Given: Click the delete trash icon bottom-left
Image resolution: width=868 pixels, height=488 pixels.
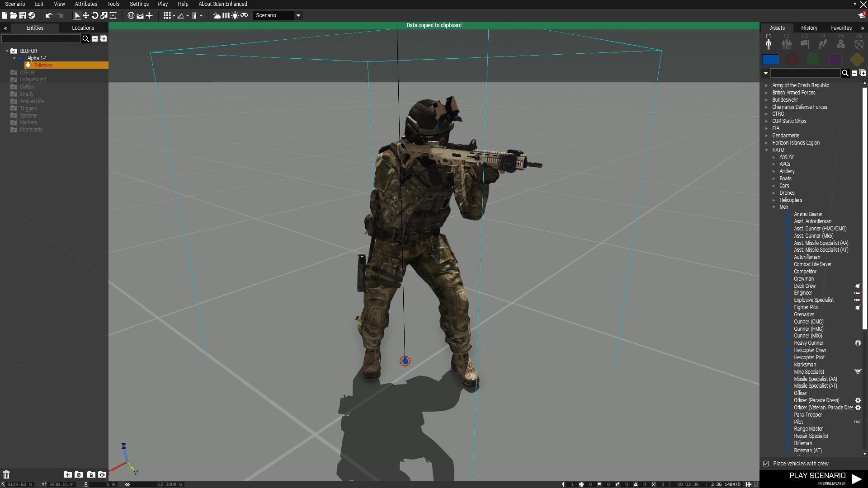Looking at the screenshot, I should pyautogui.click(x=6, y=474).
